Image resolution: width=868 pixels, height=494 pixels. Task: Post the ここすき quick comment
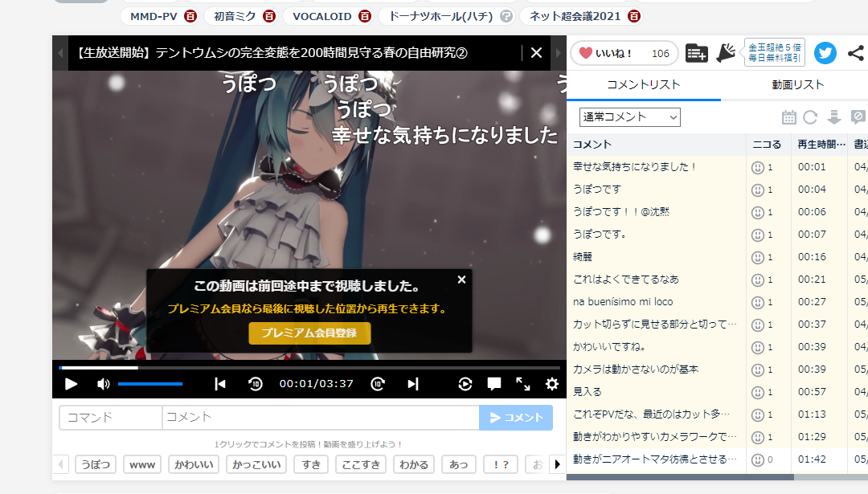point(361,464)
